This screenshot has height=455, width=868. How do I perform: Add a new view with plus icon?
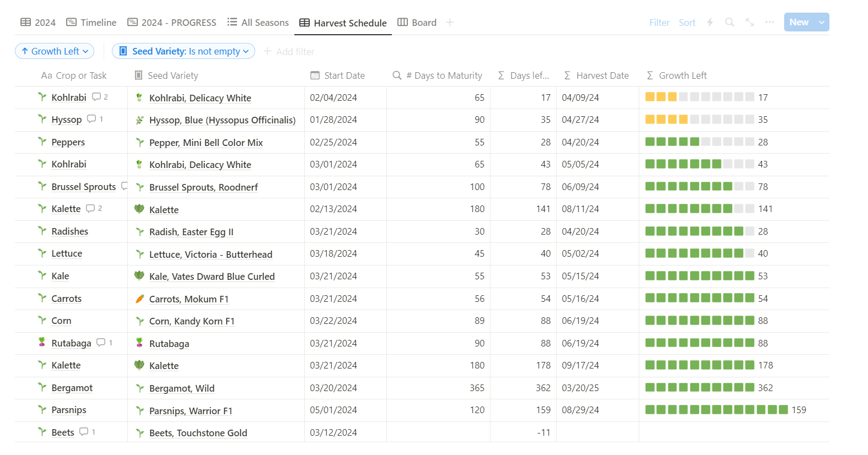point(450,22)
